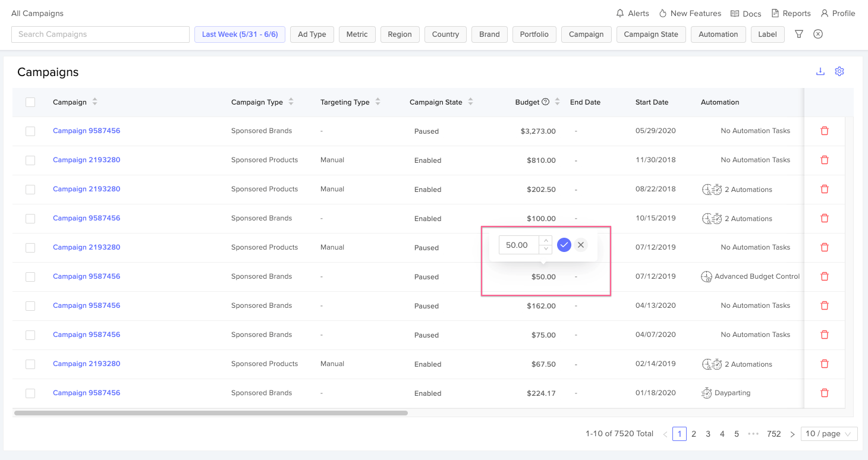Image resolution: width=868 pixels, height=460 pixels.
Task: Open the Label filter
Action: tap(768, 34)
